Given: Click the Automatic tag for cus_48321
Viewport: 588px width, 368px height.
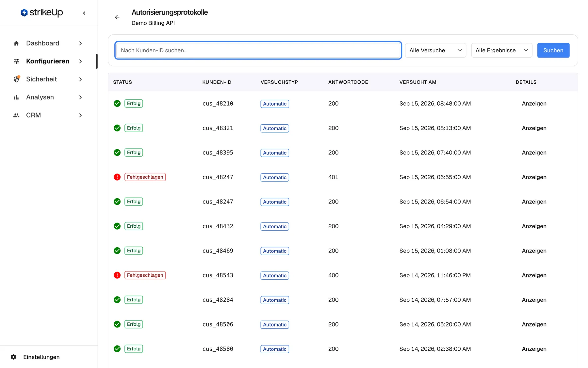Looking at the screenshot, I should point(275,128).
